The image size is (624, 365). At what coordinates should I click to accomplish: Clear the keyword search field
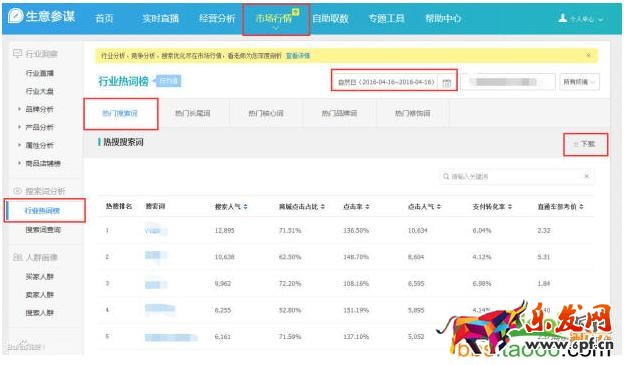tap(586, 176)
